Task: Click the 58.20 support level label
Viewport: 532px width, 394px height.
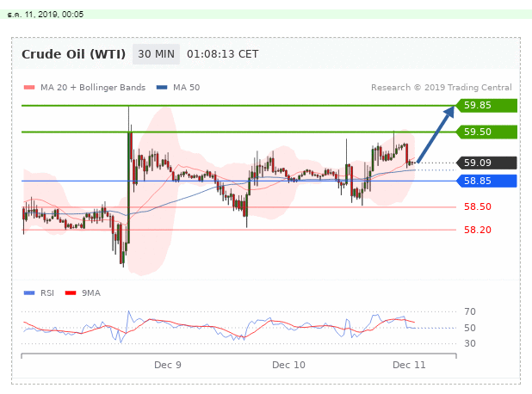Action: (478, 230)
